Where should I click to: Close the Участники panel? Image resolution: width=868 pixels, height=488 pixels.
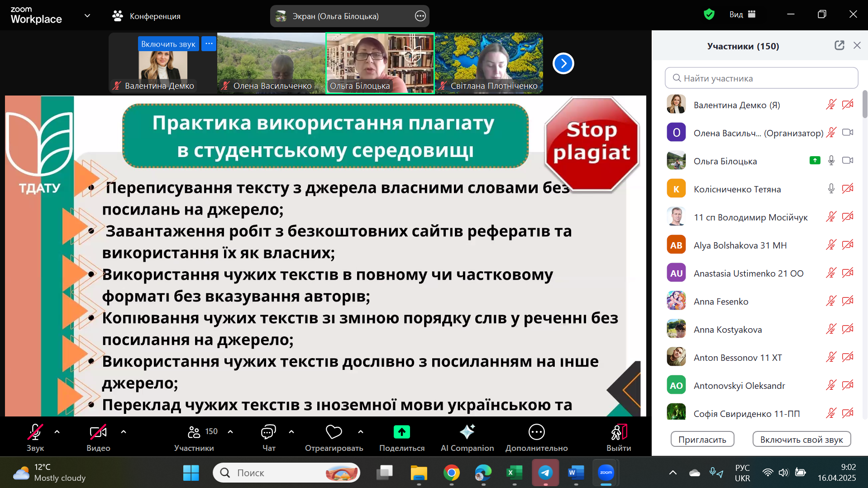[857, 45]
